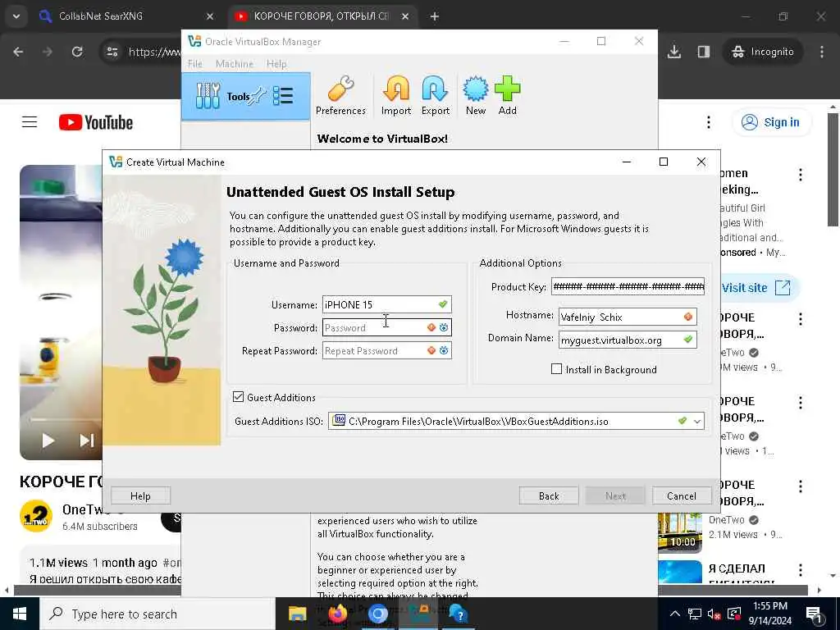Open VirtualBox Manager File menu
The height and width of the screenshot is (630, 840).
[x=195, y=64]
